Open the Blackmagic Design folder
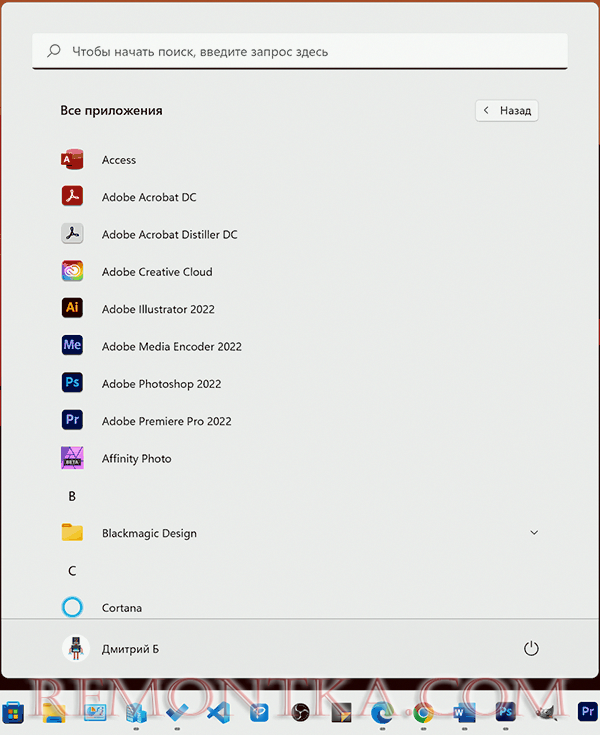This screenshot has width=600, height=735. 148,533
